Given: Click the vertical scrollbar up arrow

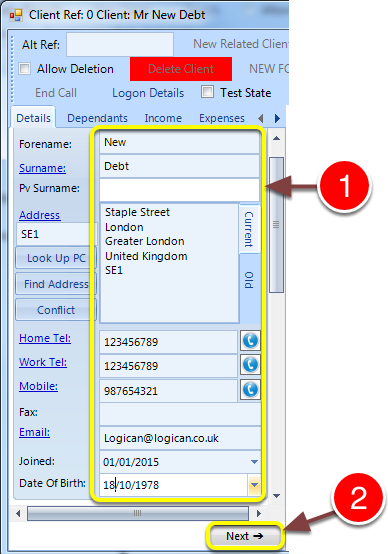Looking at the screenshot, I should (276, 138).
